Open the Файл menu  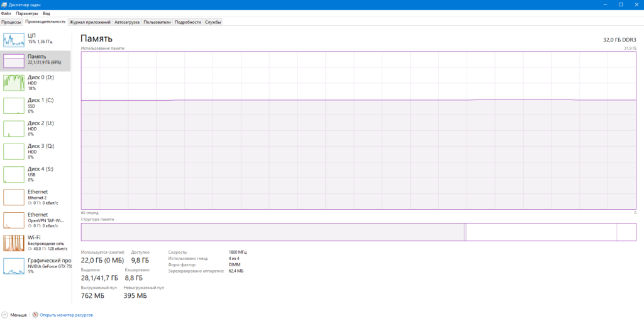pyautogui.click(x=6, y=14)
